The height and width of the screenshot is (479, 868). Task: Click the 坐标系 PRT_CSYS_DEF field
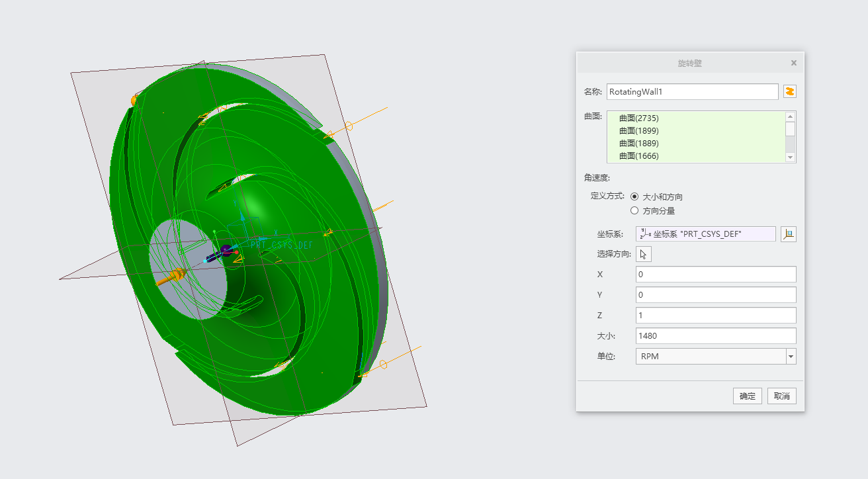click(705, 234)
